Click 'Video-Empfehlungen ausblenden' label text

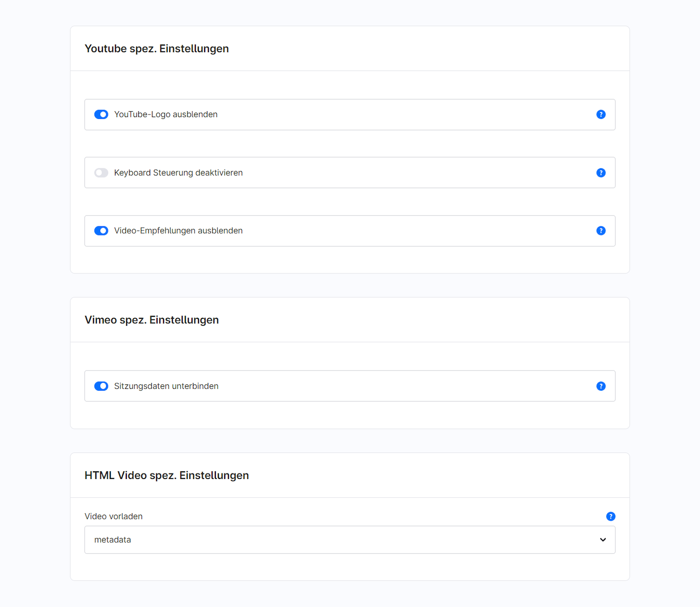click(x=178, y=231)
